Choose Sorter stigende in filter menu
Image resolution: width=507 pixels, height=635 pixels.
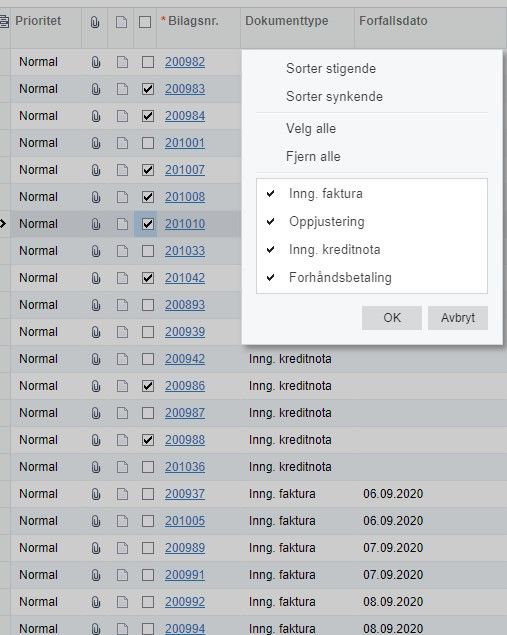point(331,68)
